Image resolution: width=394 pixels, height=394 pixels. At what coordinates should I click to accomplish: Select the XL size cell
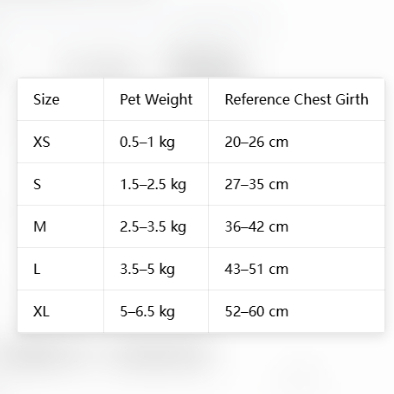click(x=60, y=311)
